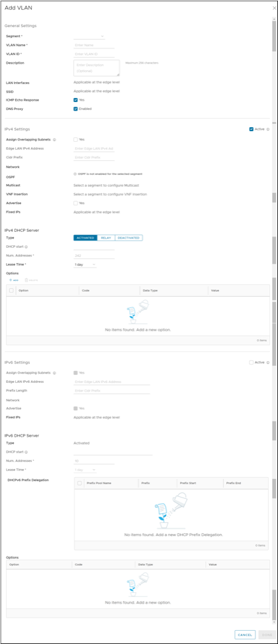278x644 pixels.
Task: Click the OSPF not enabled info icon
Action: [x=75, y=174]
